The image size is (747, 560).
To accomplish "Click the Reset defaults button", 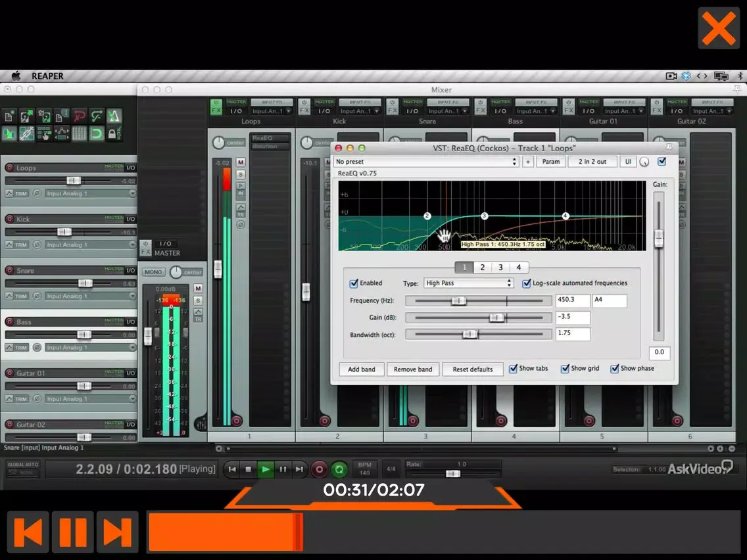I will point(473,369).
